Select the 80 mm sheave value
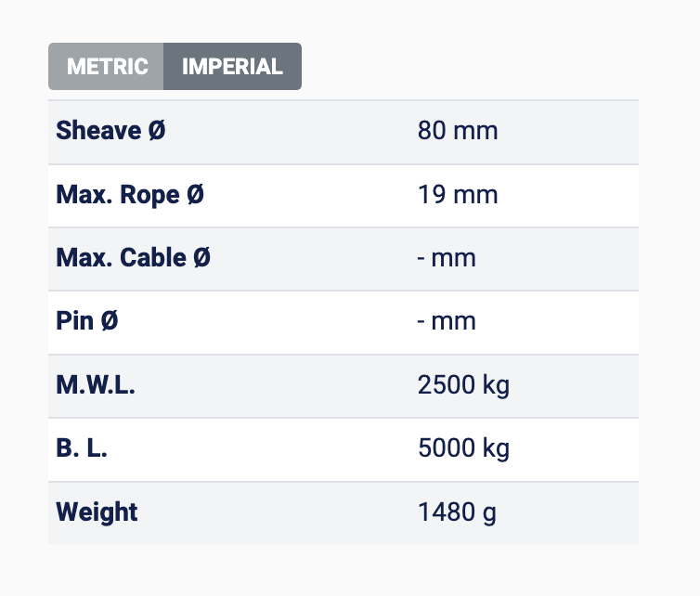Image resolution: width=700 pixels, height=596 pixels. pos(458,131)
